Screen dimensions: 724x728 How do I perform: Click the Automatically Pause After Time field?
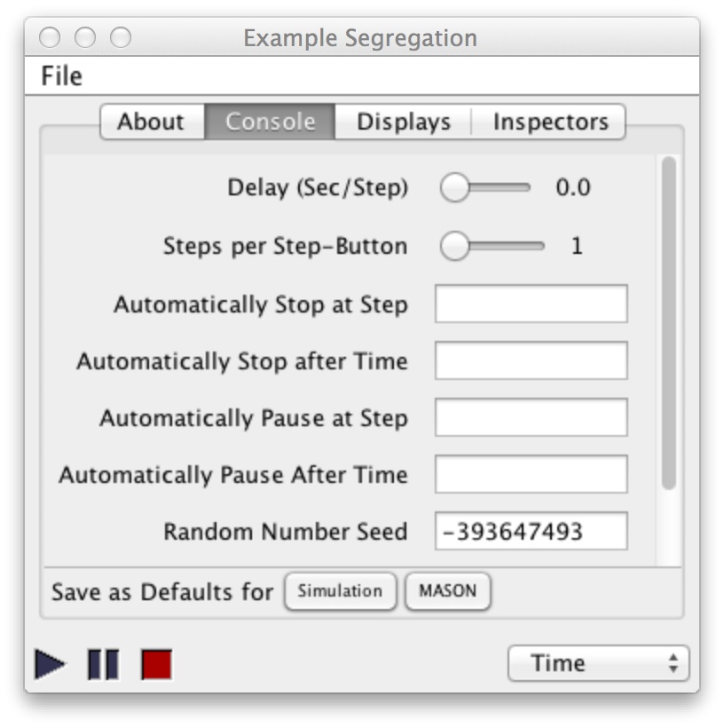click(531, 474)
